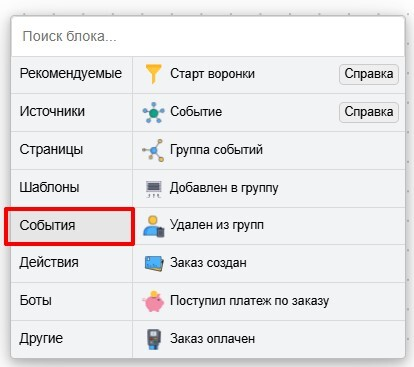Select the Заказ создан text
The image size is (414, 367).
tap(208, 263)
